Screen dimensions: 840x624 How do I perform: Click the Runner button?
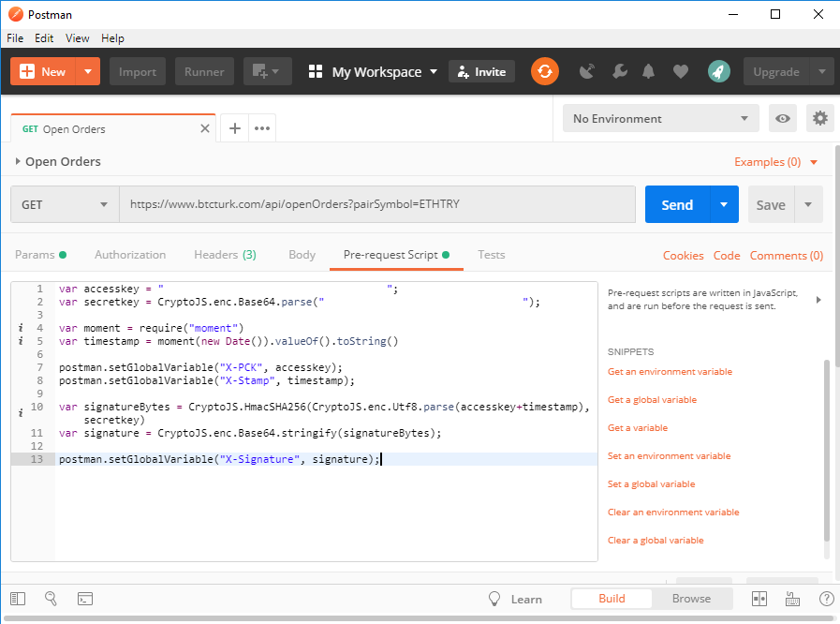(204, 71)
